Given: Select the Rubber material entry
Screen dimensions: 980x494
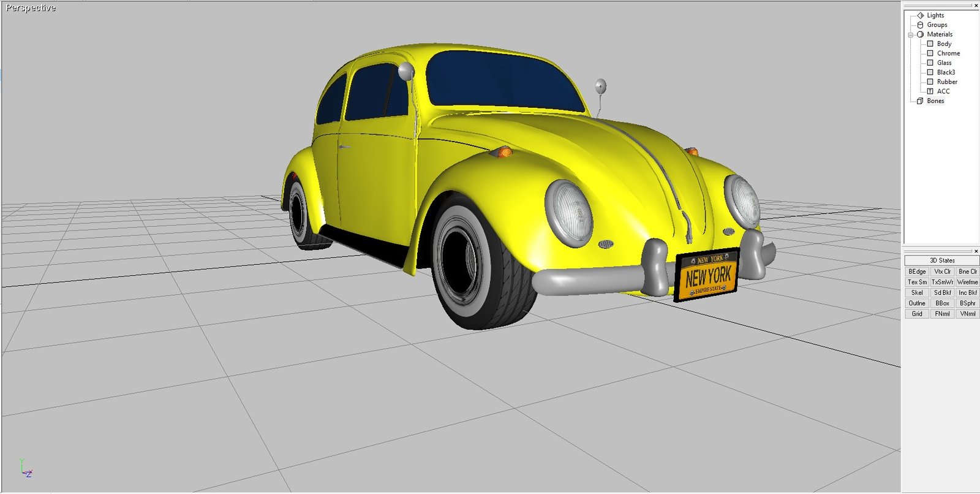Looking at the screenshot, I should [x=947, y=82].
